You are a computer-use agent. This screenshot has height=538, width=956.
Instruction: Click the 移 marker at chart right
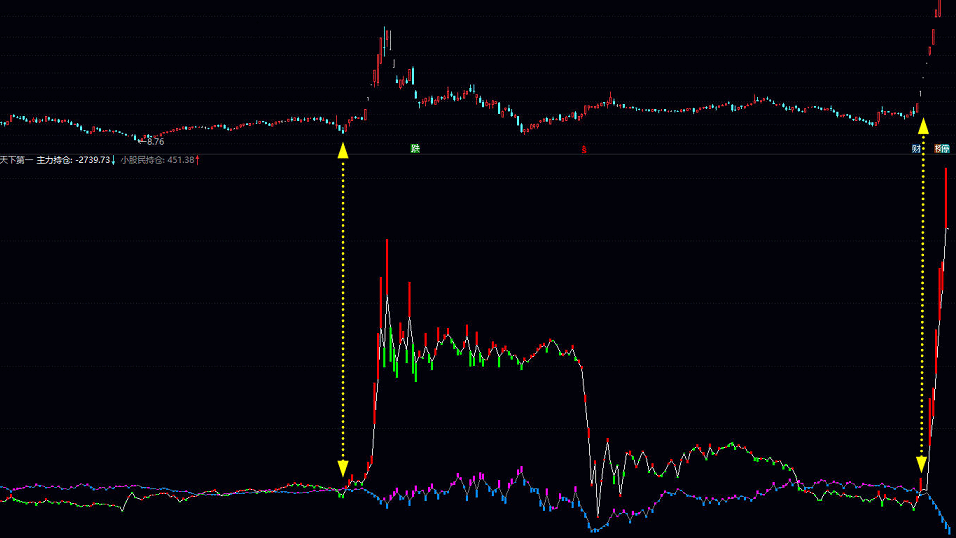(938, 149)
